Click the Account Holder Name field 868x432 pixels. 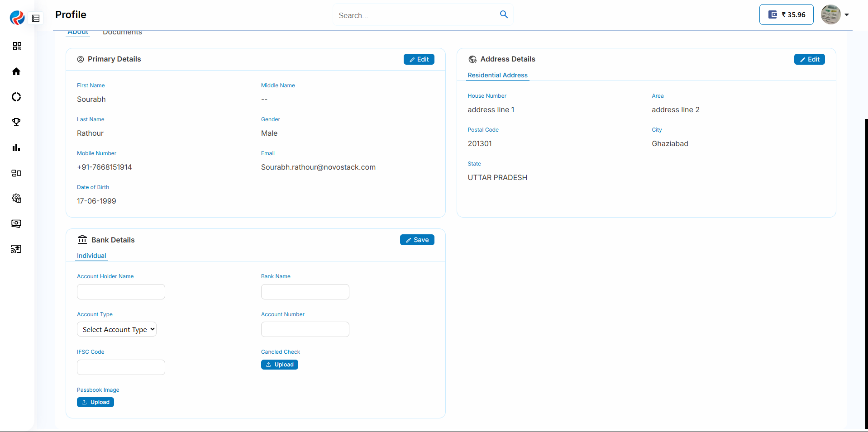121,292
